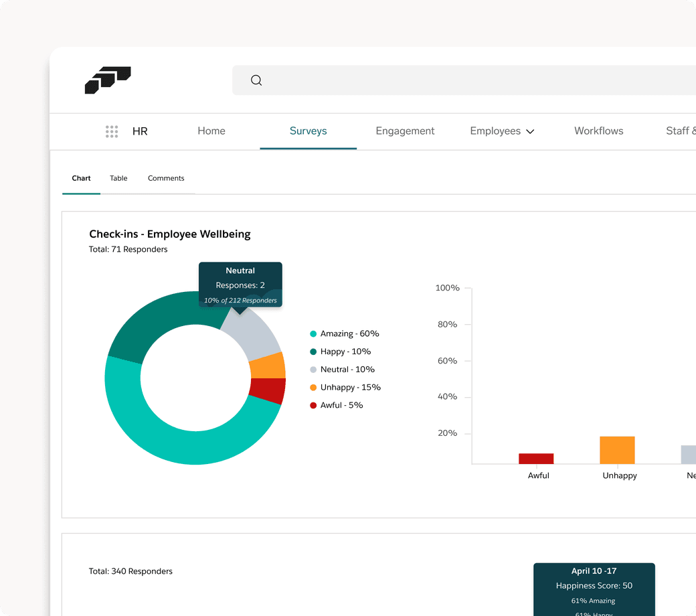Click the Unhappy axis label
Viewport: 696px width, 616px height.
coord(620,475)
